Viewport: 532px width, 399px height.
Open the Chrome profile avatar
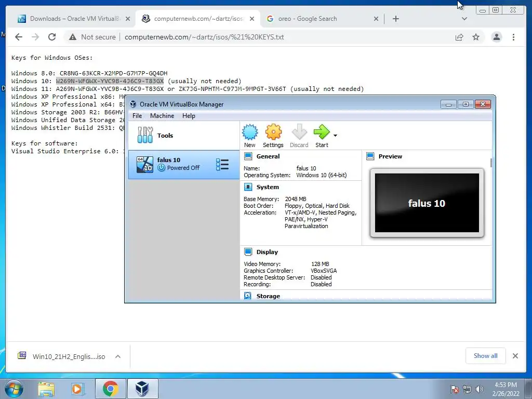pyautogui.click(x=497, y=37)
